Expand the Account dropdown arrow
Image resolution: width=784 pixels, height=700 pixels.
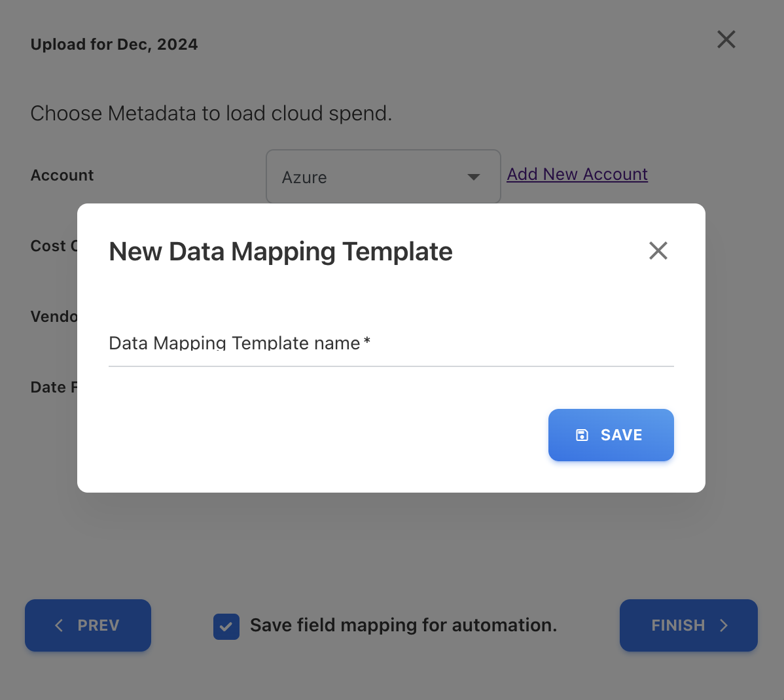474,177
